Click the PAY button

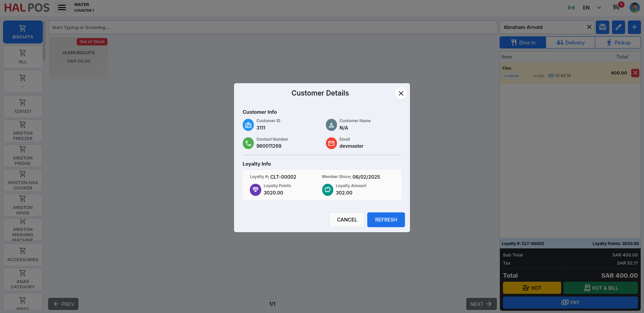pyautogui.click(x=570, y=303)
